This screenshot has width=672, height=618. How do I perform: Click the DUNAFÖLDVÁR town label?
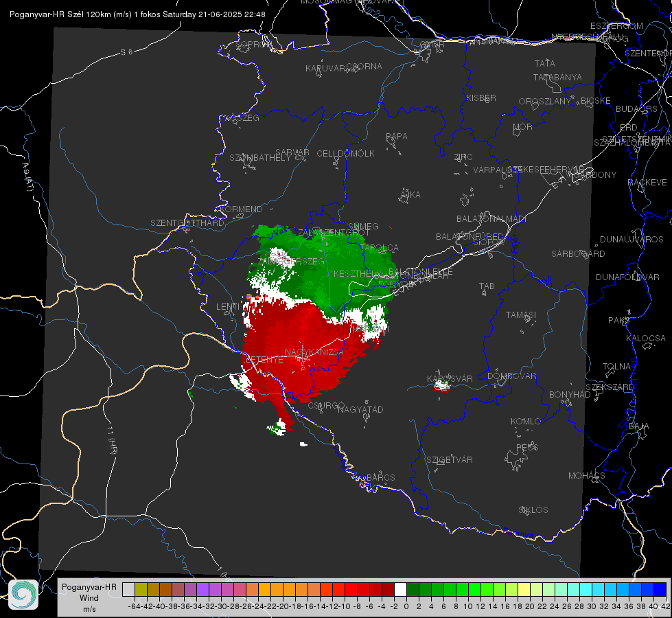pos(627,277)
